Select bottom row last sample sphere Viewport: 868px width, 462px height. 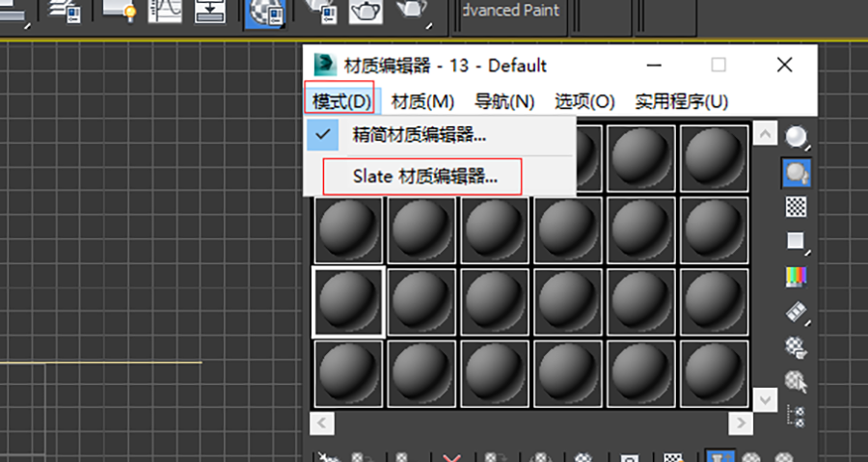pyautogui.click(x=714, y=374)
